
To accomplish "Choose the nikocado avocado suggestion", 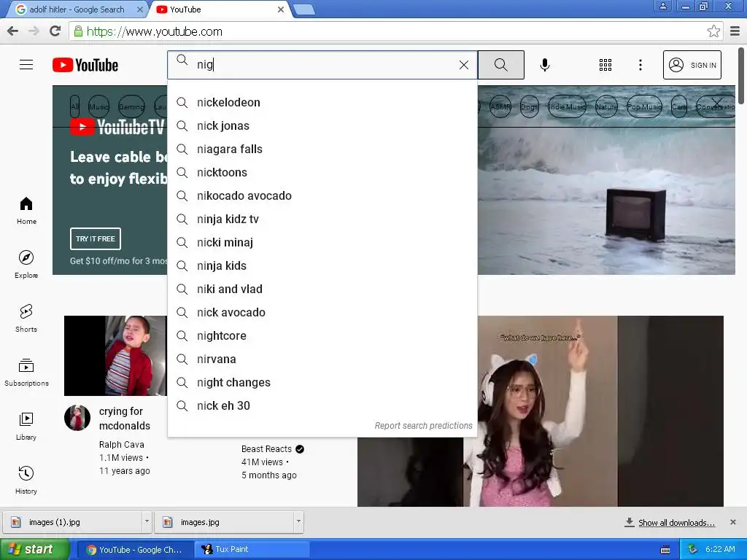I will tap(322, 195).
